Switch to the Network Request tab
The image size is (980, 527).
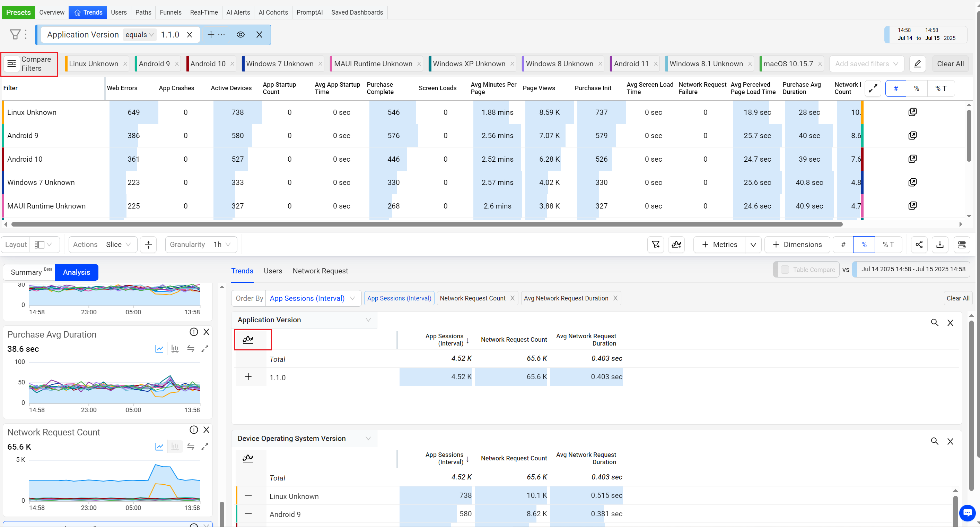tap(320, 271)
